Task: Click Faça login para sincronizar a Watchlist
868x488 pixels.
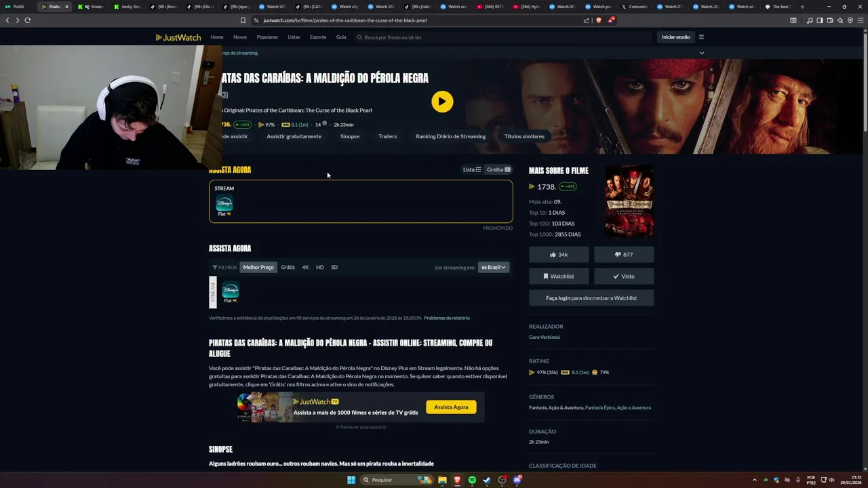Action: (x=591, y=298)
